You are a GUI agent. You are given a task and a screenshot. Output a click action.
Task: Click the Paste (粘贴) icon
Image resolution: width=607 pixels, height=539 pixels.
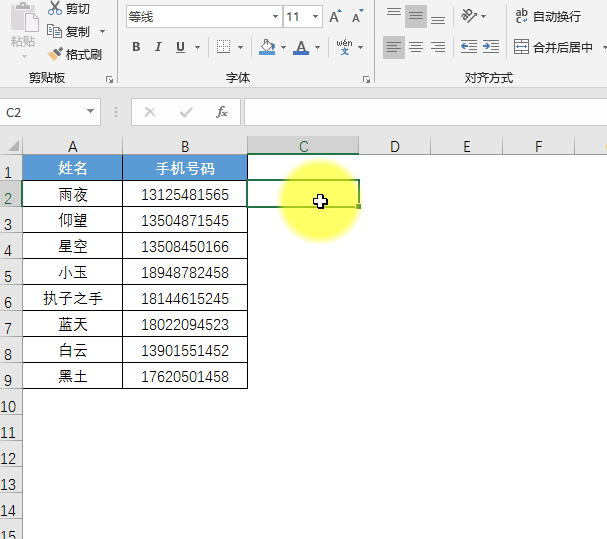[24, 17]
